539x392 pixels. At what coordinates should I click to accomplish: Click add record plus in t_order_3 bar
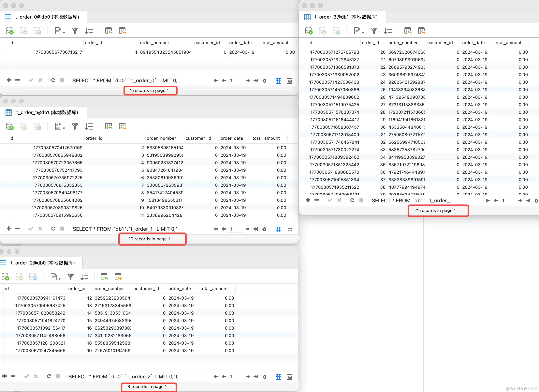pos(308,200)
